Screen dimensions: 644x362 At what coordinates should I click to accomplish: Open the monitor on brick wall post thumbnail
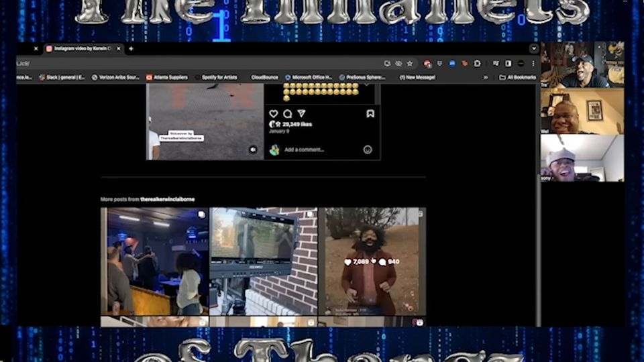[x=263, y=261]
